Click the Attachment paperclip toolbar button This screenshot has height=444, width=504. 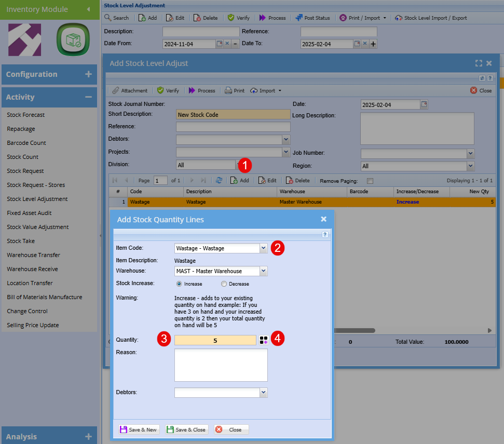point(130,90)
